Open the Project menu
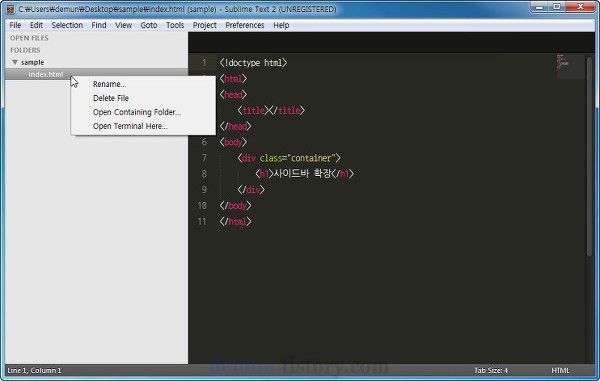 pyautogui.click(x=205, y=25)
